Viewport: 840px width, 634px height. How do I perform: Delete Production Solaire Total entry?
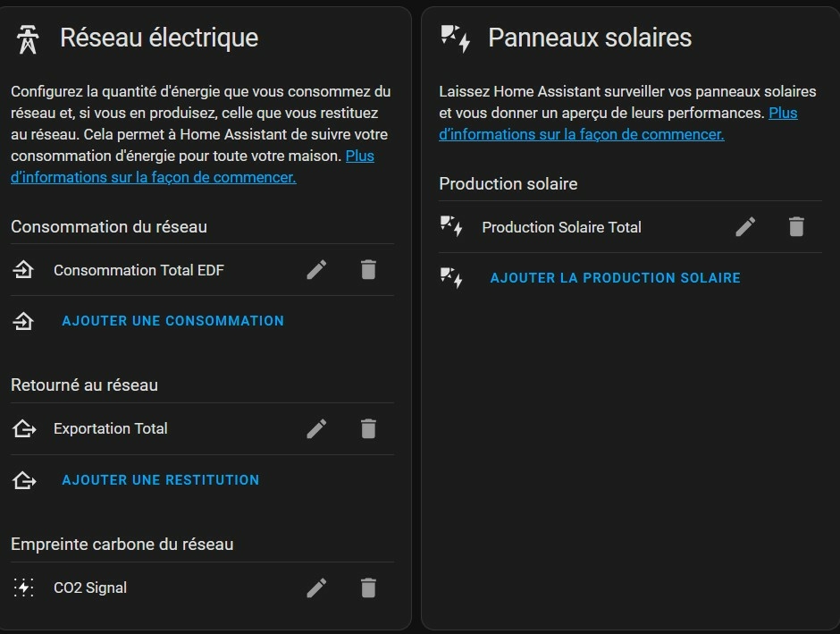coord(796,227)
